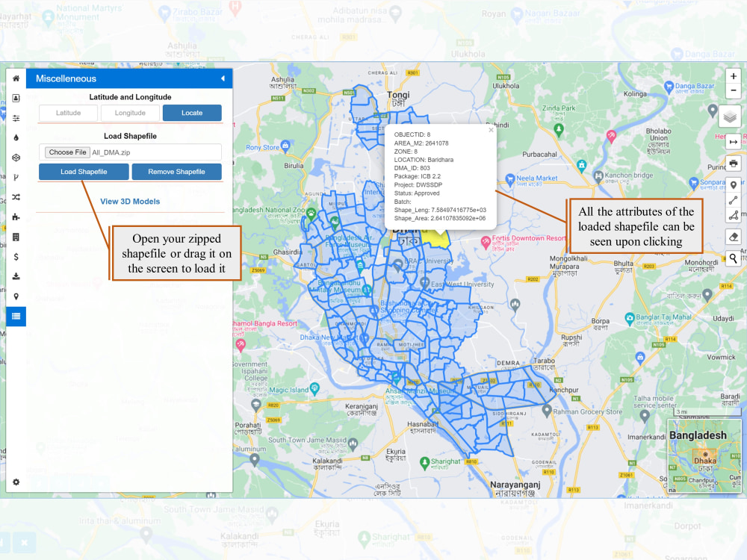
Task: Click the 'All_DMA.zip' file name
Action: 111,152
